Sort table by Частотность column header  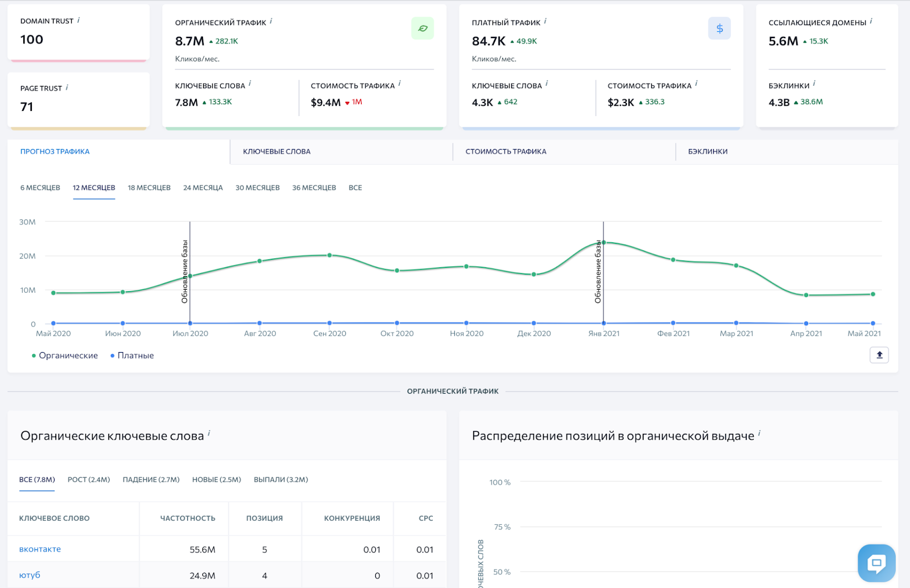(187, 519)
